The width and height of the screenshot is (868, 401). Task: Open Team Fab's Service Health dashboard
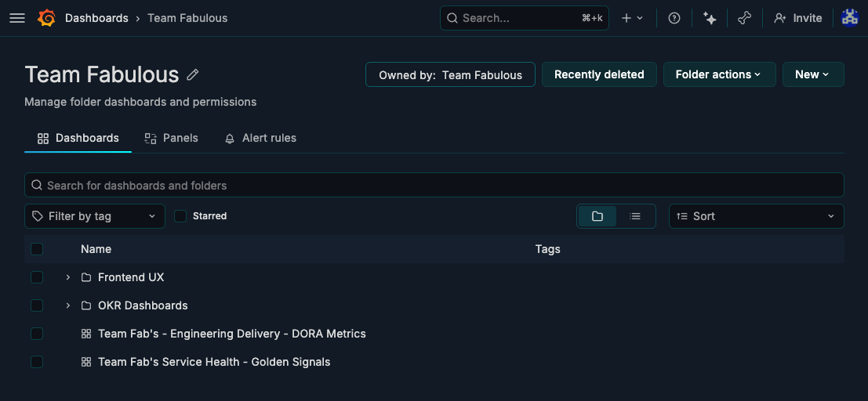[214, 362]
